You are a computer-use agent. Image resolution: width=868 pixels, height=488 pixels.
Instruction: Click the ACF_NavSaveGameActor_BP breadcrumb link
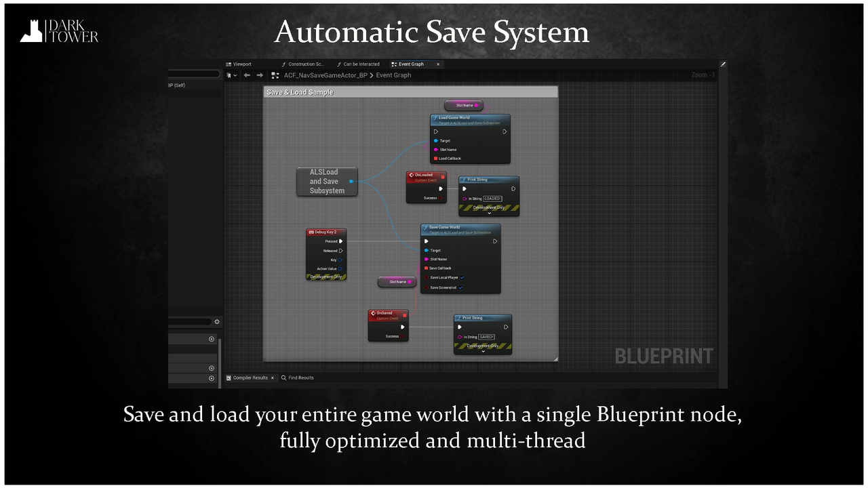point(325,75)
